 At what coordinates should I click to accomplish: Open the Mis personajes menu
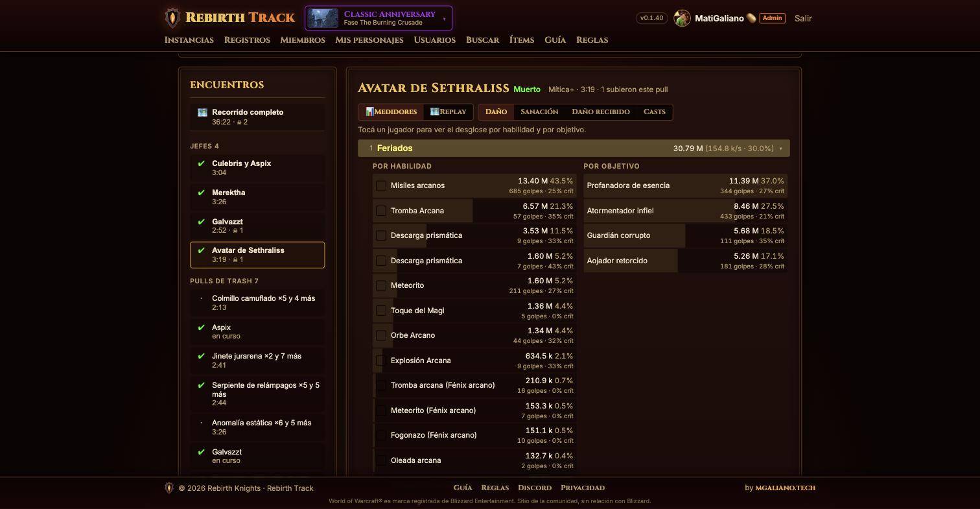(x=369, y=40)
